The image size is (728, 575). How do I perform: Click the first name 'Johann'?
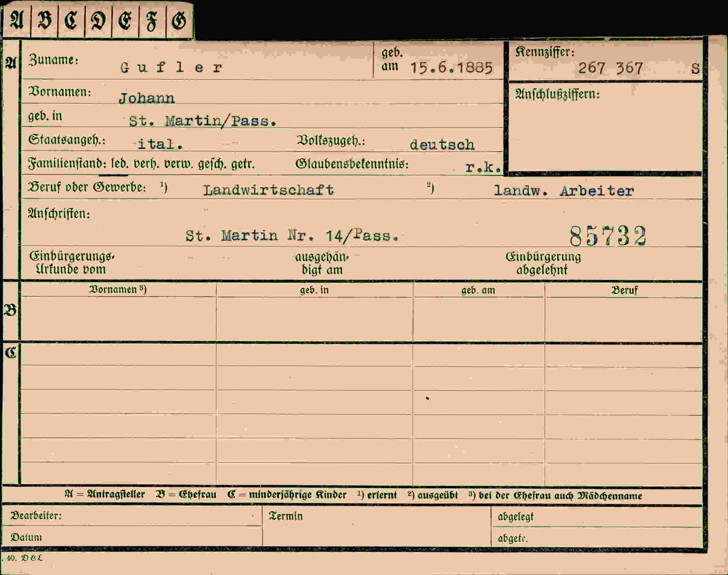click(147, 98)
